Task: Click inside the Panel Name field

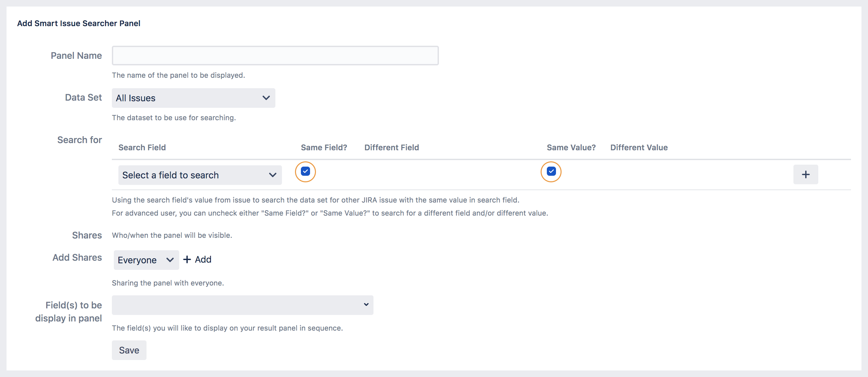Action: pos(275,55)
